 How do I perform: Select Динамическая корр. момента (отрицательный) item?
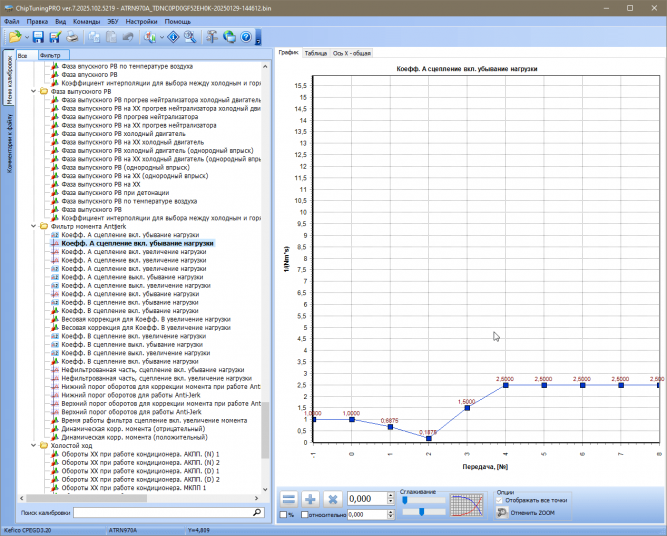point(133,429)
